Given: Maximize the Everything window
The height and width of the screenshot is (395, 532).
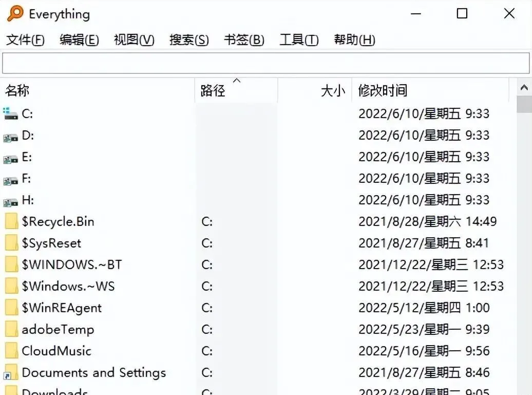Looking at the screenshot, I should pos(462,13).
